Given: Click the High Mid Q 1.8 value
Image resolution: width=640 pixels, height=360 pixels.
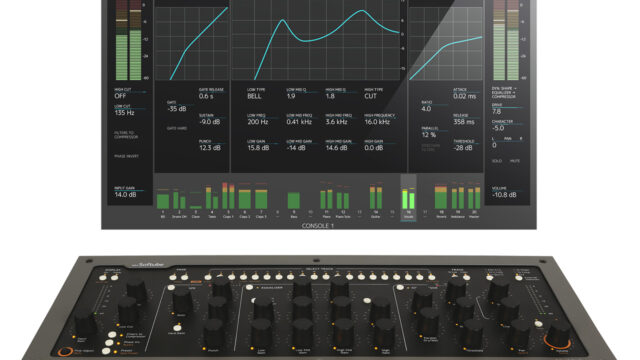Looking at the screenshot, I should [x=330, y=96].
